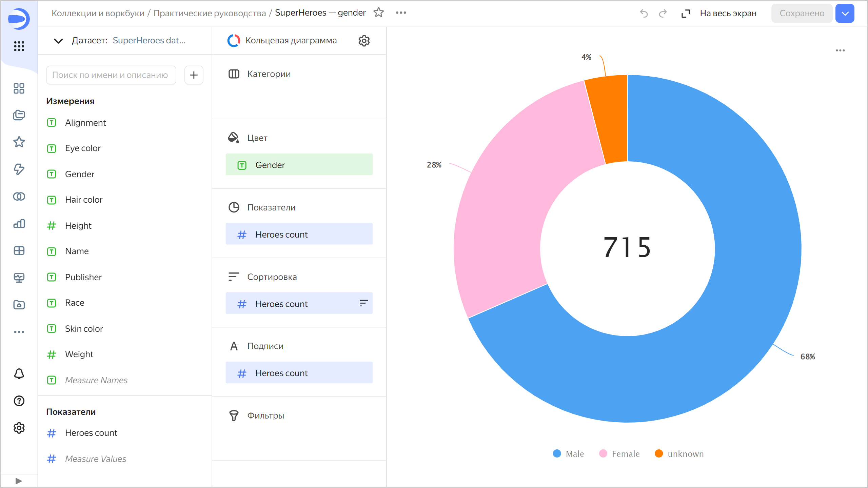Open the three-dot menu next to title

401,13
